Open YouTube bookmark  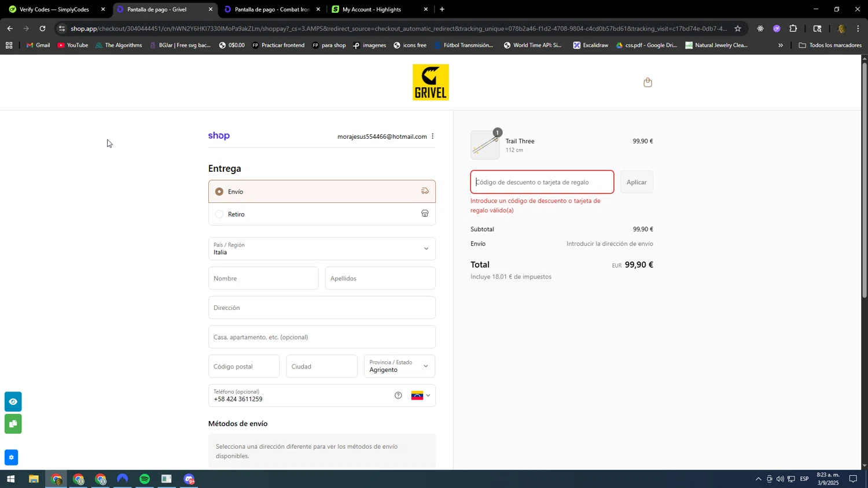coord(73,45)
